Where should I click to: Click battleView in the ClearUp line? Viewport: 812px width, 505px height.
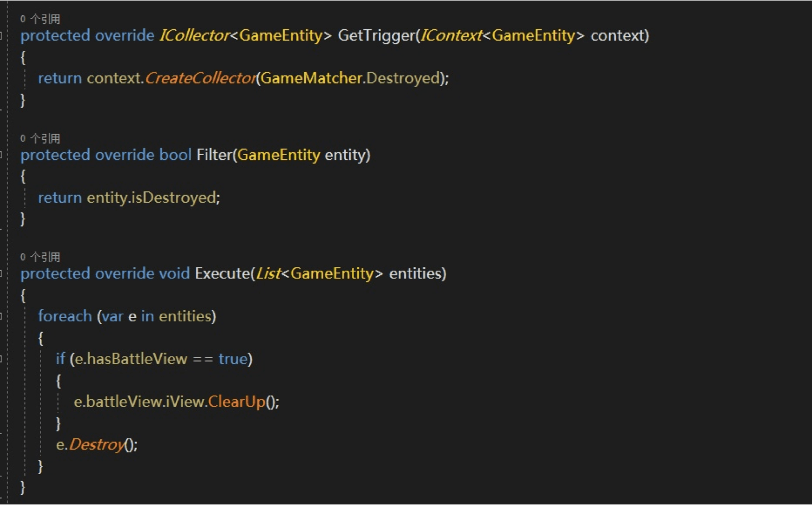point(125,402)
